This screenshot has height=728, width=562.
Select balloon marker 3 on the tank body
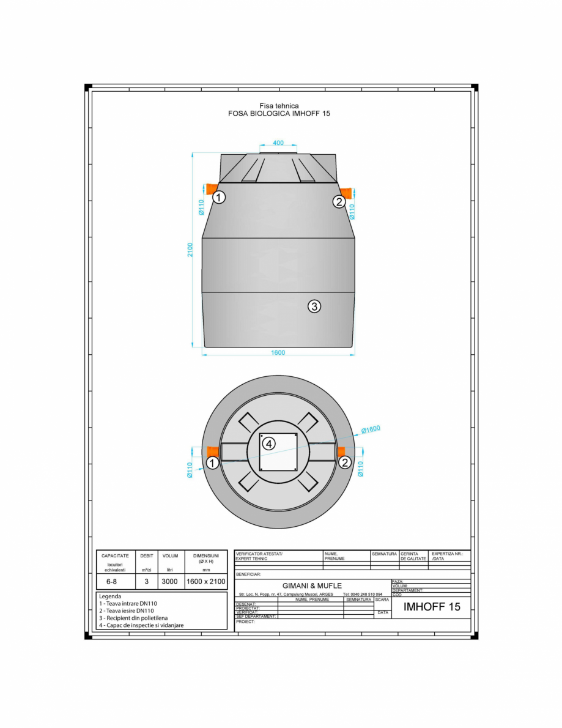[x=314, y=306]
